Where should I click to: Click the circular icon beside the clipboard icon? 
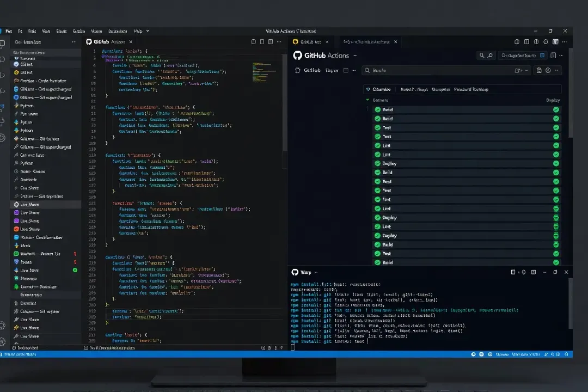coord(548,70)
